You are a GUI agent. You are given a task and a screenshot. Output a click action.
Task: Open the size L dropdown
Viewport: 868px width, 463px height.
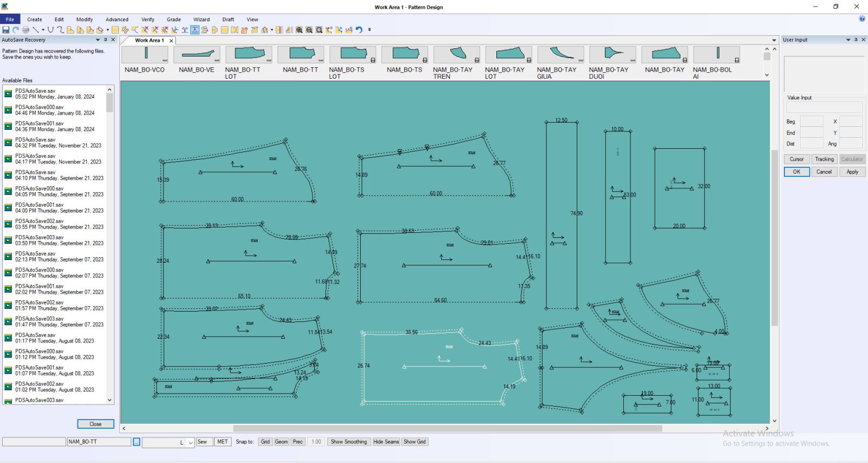coord(190,442)
